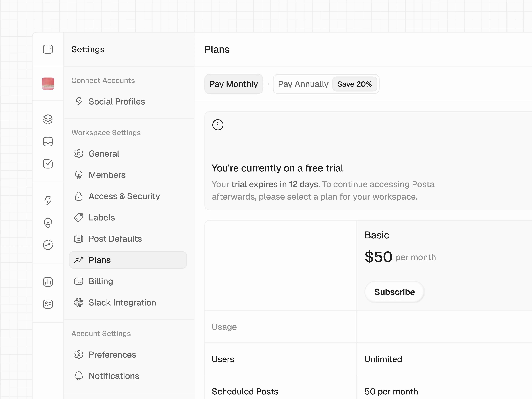Open the contact card icon in rail
This screenshot has height=399, width=532.
[x=48, y=304]
